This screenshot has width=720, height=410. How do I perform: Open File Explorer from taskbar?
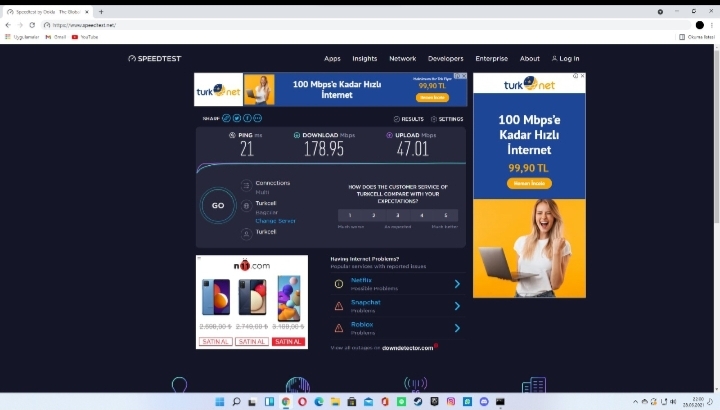335,402
